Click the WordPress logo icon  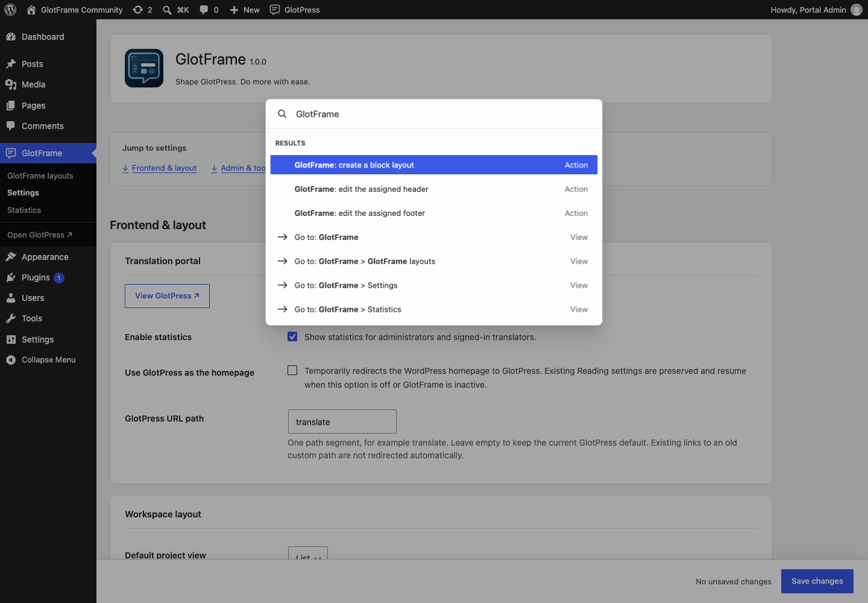[10, 10]
